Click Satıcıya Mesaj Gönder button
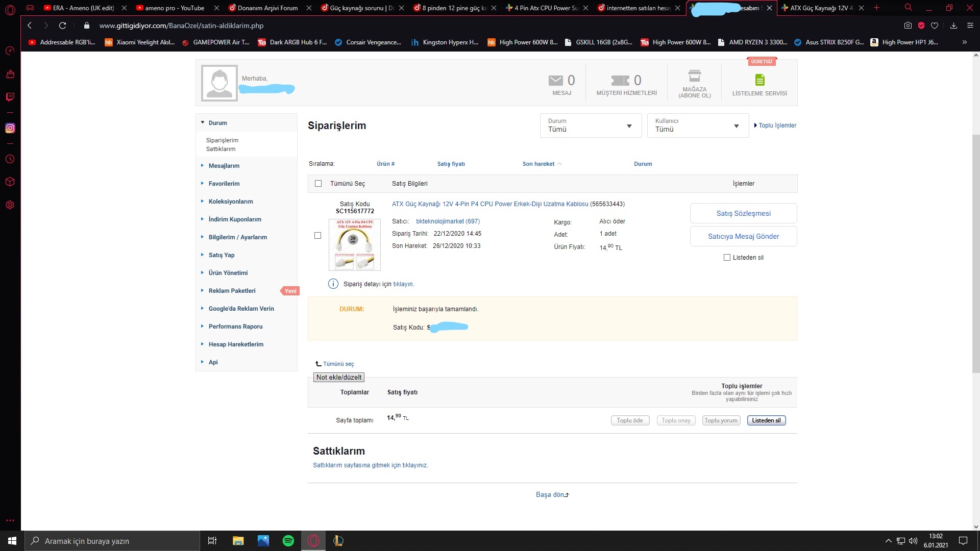Screen dimensions: 980x551 [743, 236]
